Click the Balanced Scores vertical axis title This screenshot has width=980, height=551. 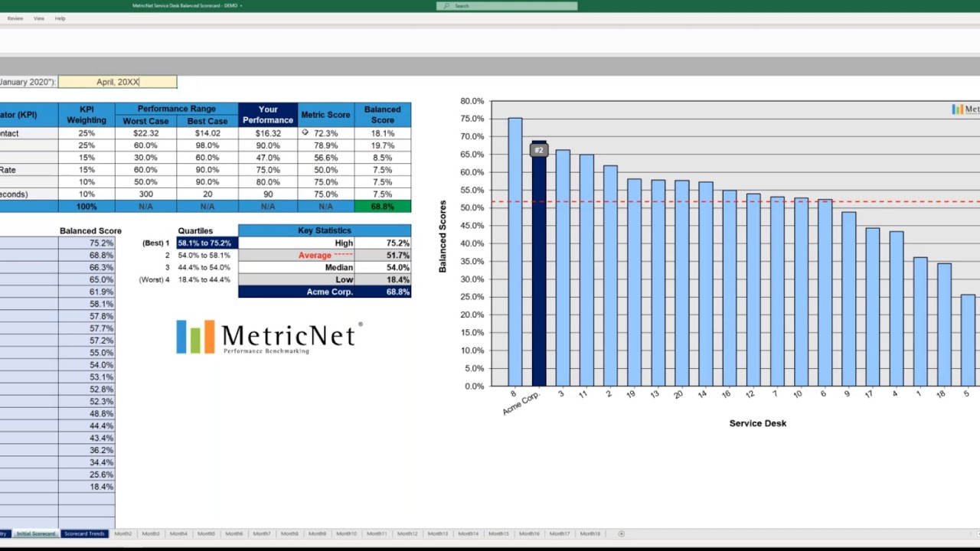point(443,236)
